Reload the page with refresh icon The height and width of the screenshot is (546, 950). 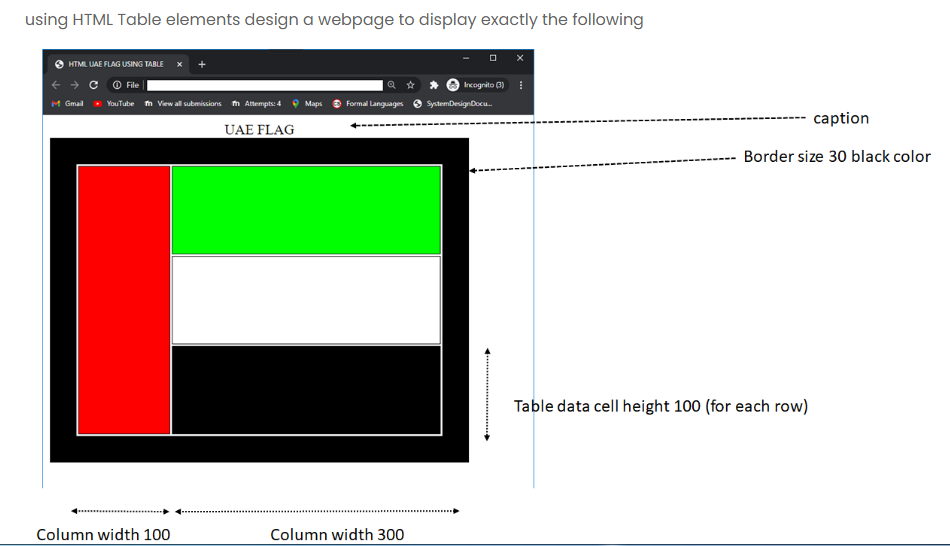click(x=93, y=85)
